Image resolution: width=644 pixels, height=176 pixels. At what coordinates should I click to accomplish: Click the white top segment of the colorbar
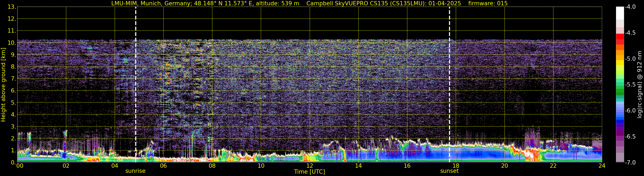pyautogui.click(x=620, y=13)
